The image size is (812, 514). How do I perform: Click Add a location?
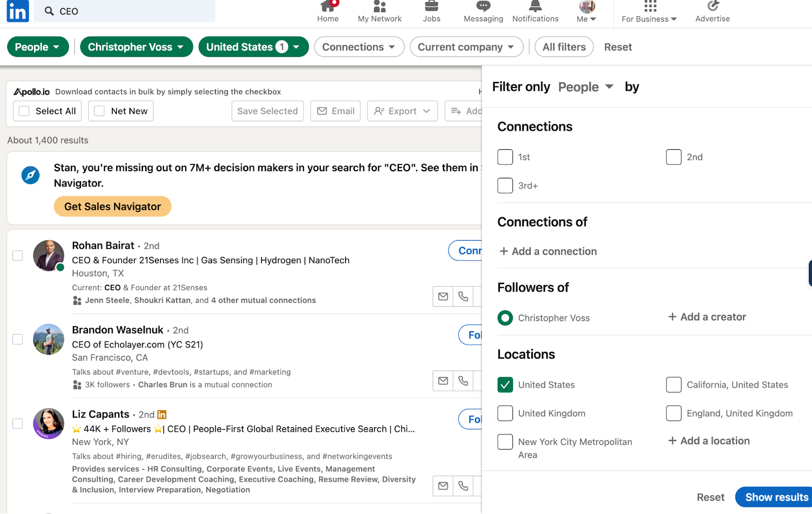(x=709, y=441)
